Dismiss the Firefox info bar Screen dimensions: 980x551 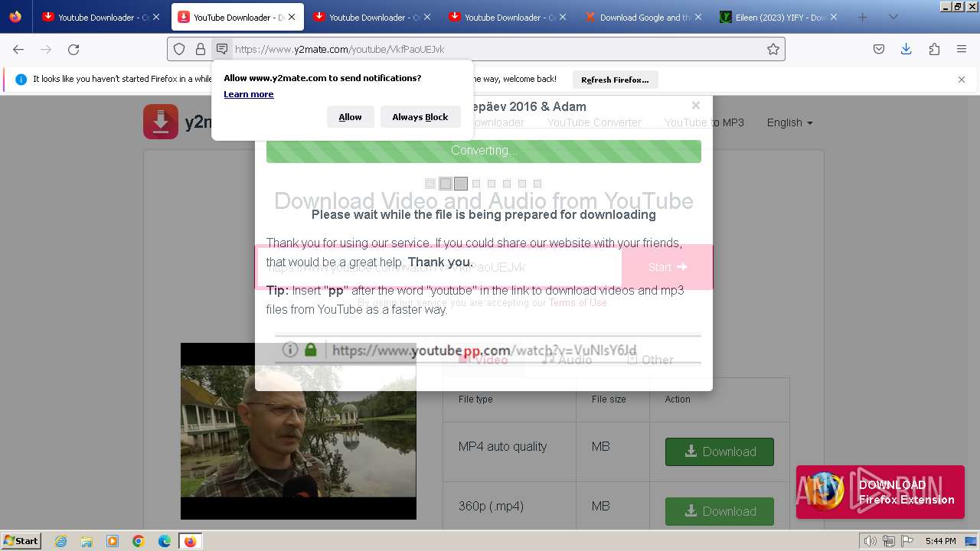(x=962, y=79)
